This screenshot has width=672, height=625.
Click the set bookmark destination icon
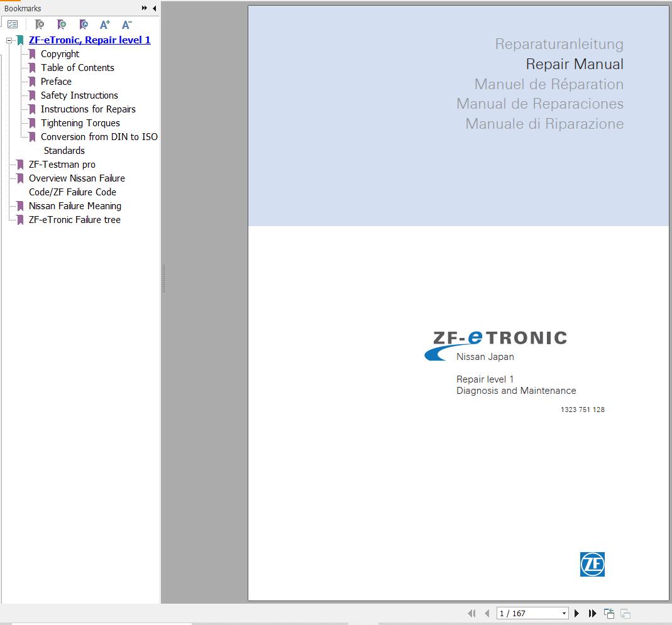click(84, 25)
